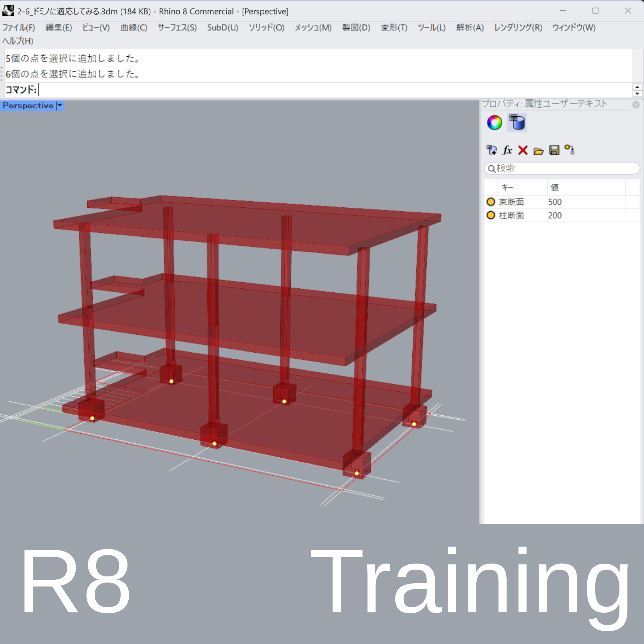Open the ファイル(F) menu
The image size is (644, 644).
[19, 28]
